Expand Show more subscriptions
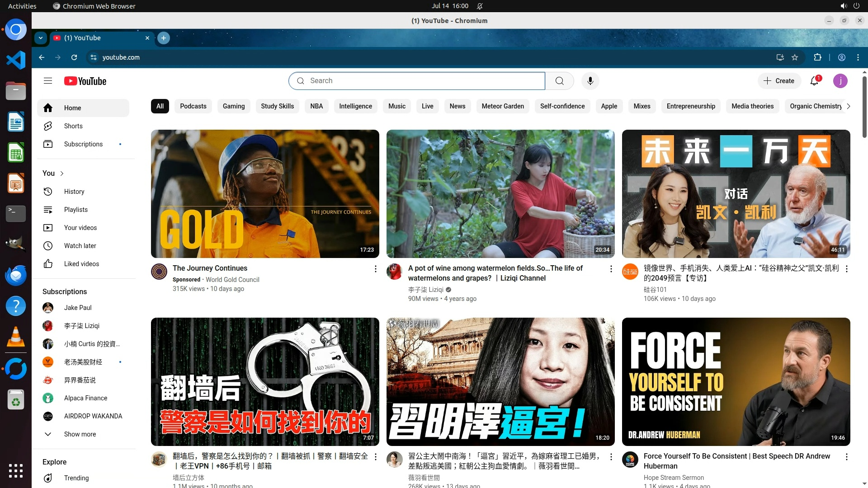Image resolution: width=868 pixels, height=488 pixels. coord(80,434)
